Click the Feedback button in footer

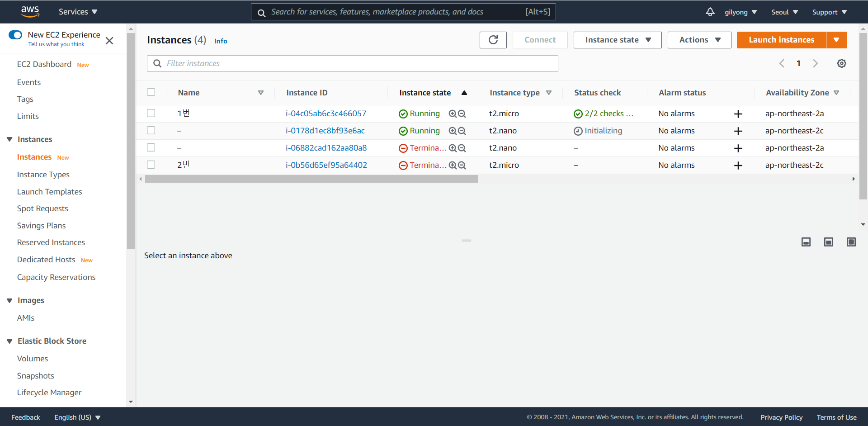(x=26, y=417)
